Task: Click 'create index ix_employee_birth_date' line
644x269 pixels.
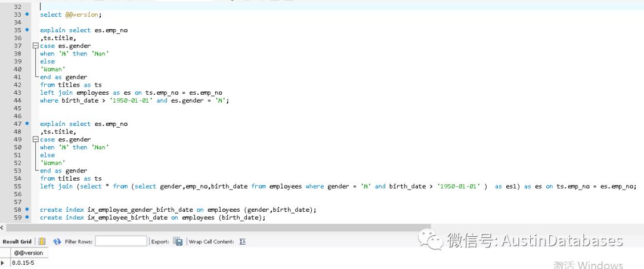Action: (x=153, y=217)
